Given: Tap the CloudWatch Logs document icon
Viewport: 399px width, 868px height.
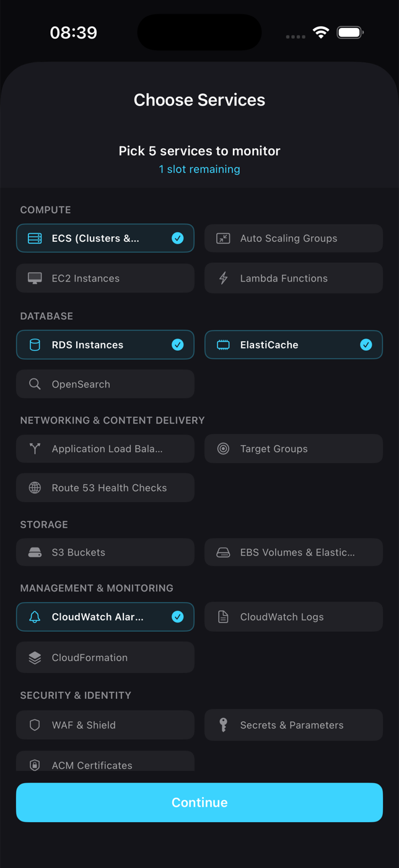Looking at the screenshot, I should [223, 617].
